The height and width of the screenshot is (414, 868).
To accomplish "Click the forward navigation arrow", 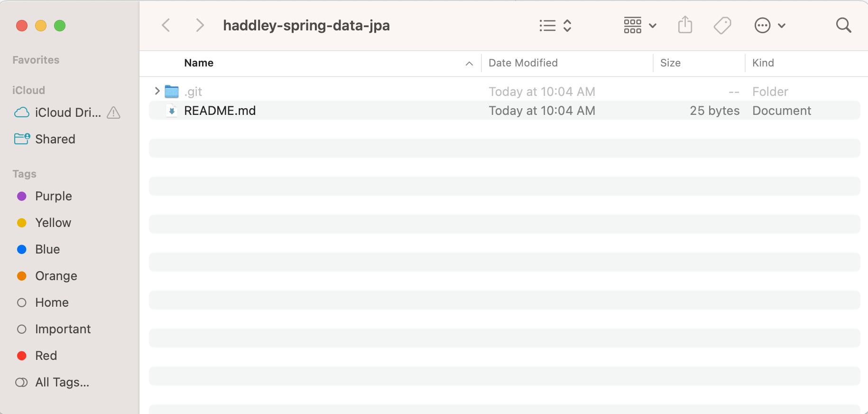I will coord(200,25).
